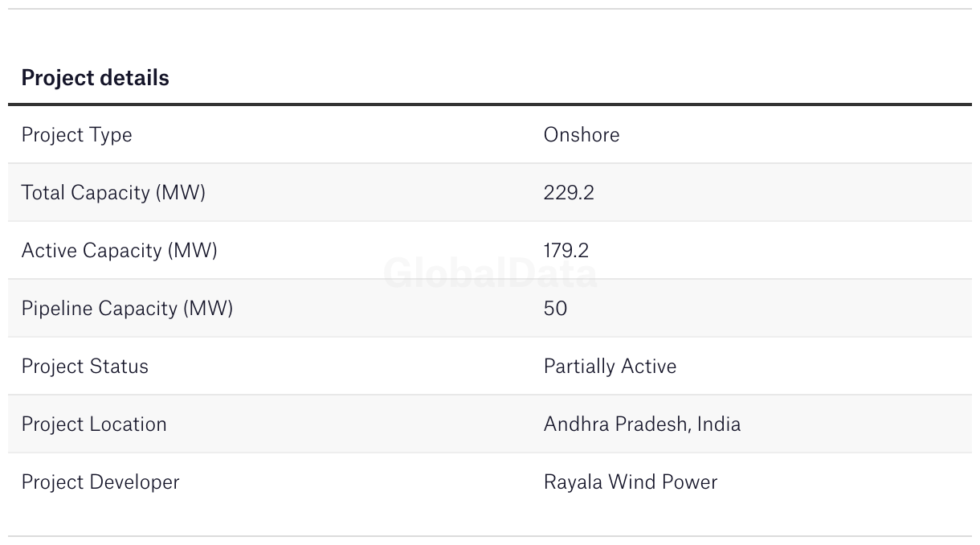Click the word India in the location
The image size is (980, 545).
pos(719,424)
